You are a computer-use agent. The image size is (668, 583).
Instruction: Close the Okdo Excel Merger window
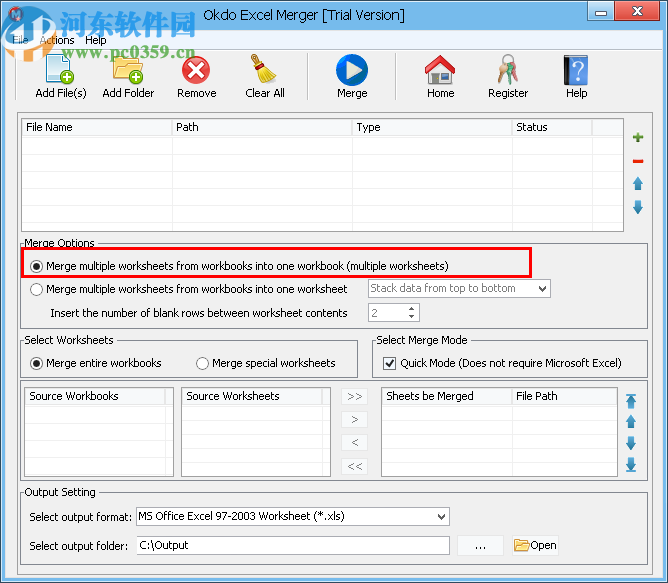point(637,11)
